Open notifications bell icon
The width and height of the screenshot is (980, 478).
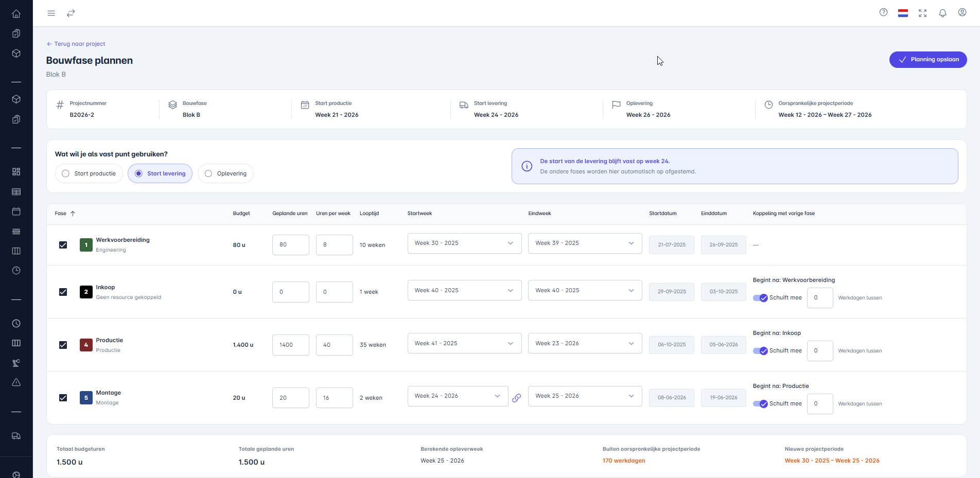point(942,13)
